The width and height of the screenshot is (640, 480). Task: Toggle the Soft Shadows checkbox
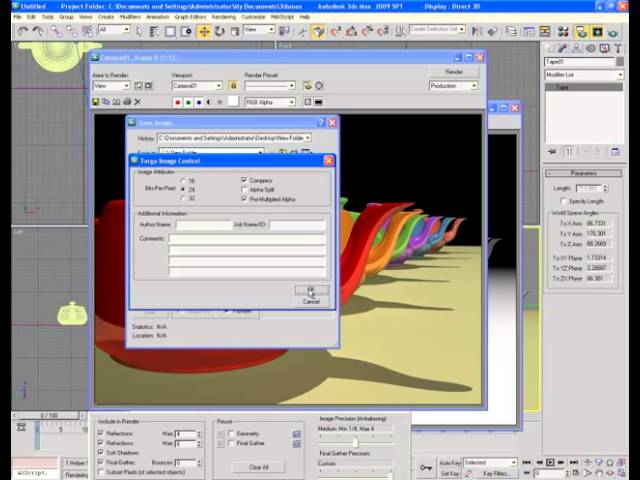[101, 452]
